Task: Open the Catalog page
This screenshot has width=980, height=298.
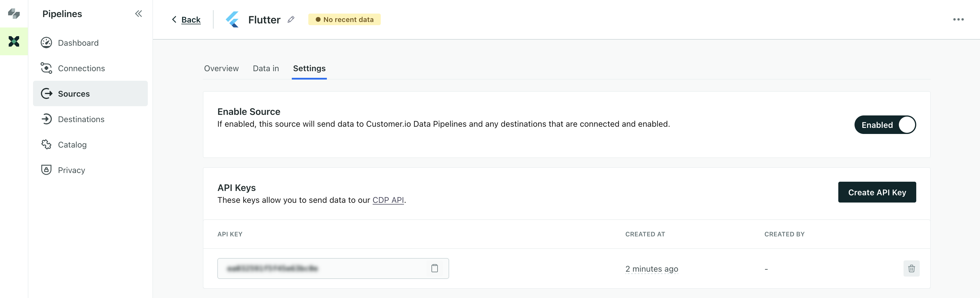Action: tap(90, 145)
